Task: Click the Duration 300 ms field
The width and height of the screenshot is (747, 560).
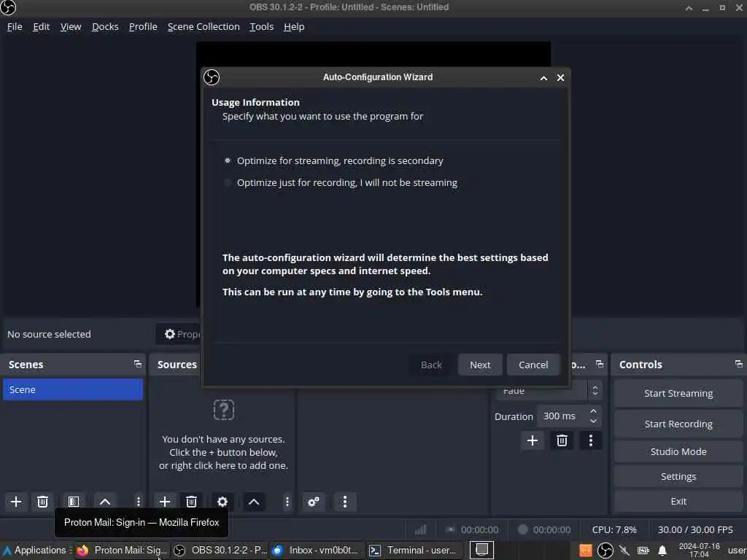Action: coord(562,416)
